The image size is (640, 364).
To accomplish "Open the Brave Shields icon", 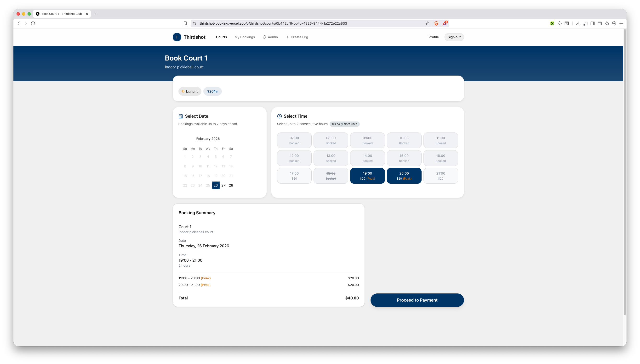I will 436,23.
